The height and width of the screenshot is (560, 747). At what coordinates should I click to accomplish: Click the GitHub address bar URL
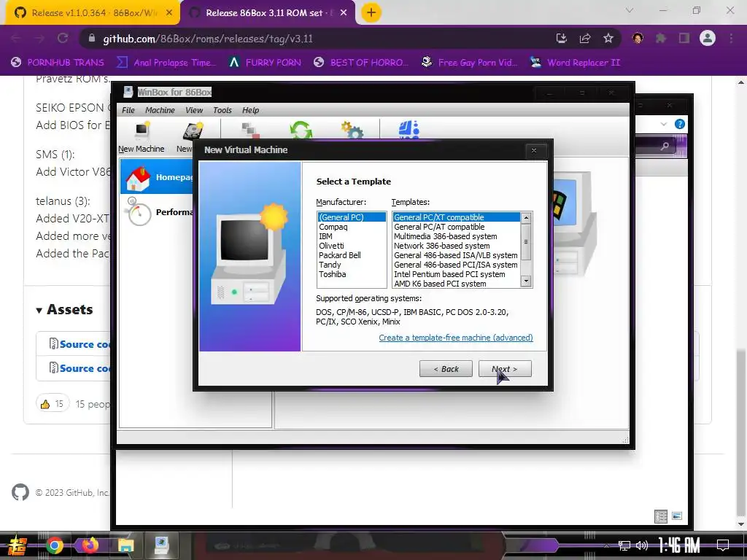[x=208, y=39]
